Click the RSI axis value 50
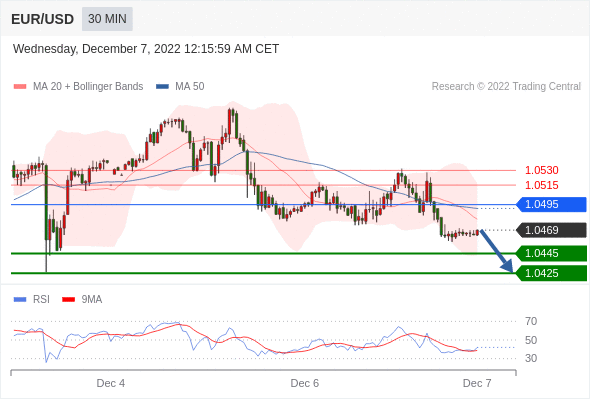Screen dimensions: 590x400 pos(531,340)
